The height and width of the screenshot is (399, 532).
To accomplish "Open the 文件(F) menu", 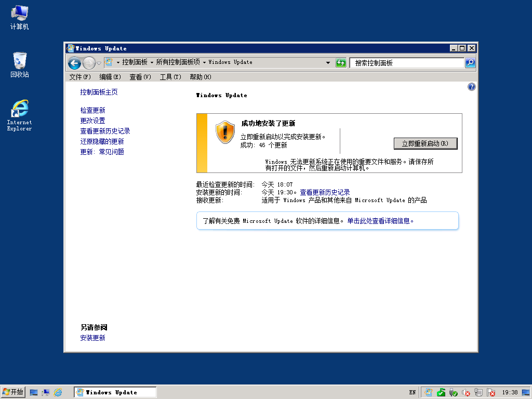I will click(80, 77).
